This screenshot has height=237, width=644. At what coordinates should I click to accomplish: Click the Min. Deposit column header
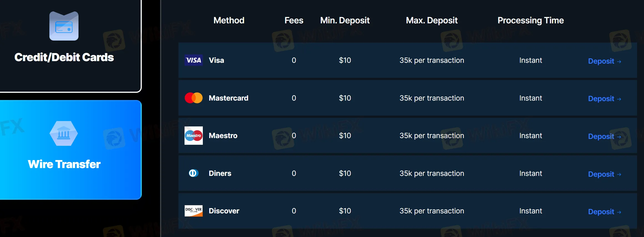click(345, 20)
